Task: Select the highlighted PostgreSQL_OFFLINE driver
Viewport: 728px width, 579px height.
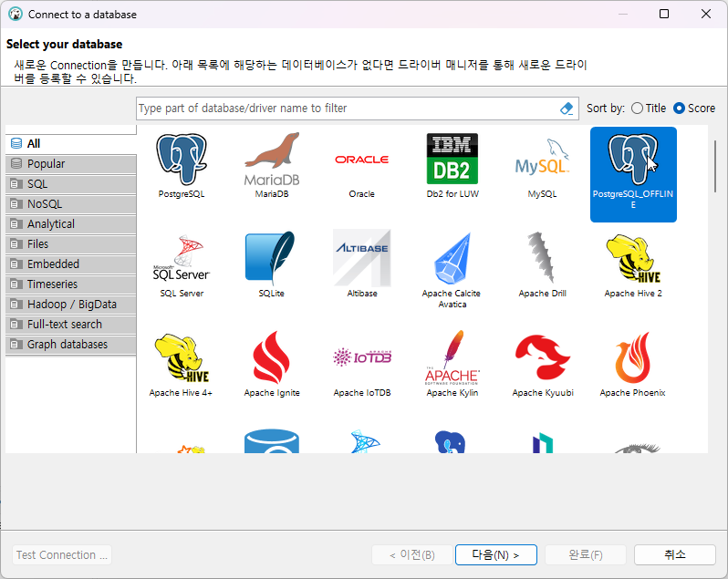Action: click(x=633, y=174)
